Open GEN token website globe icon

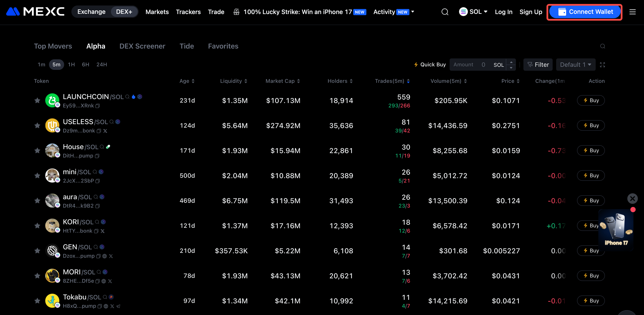click(x=105, y=256)
